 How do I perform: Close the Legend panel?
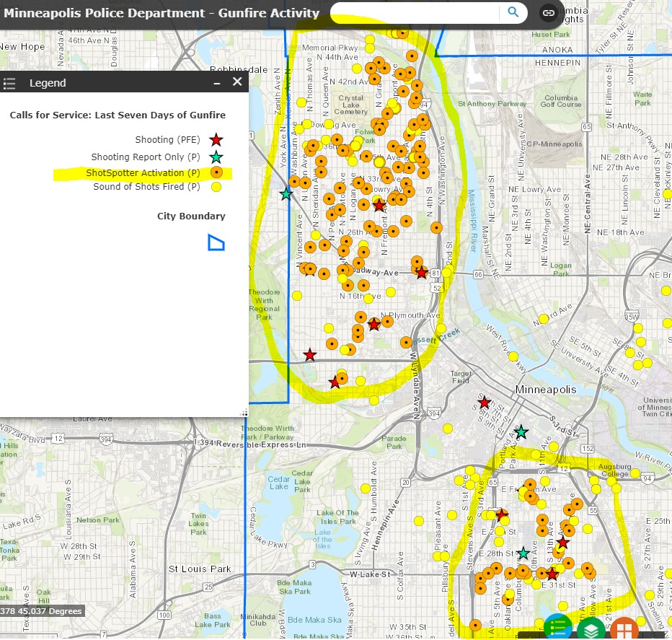pyautogui.click(x=237, y=82)
